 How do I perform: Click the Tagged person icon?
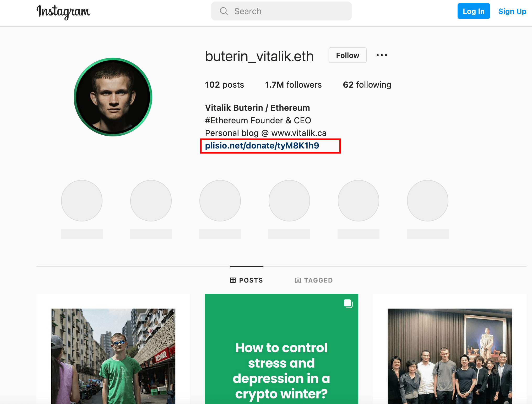[298, 280]
